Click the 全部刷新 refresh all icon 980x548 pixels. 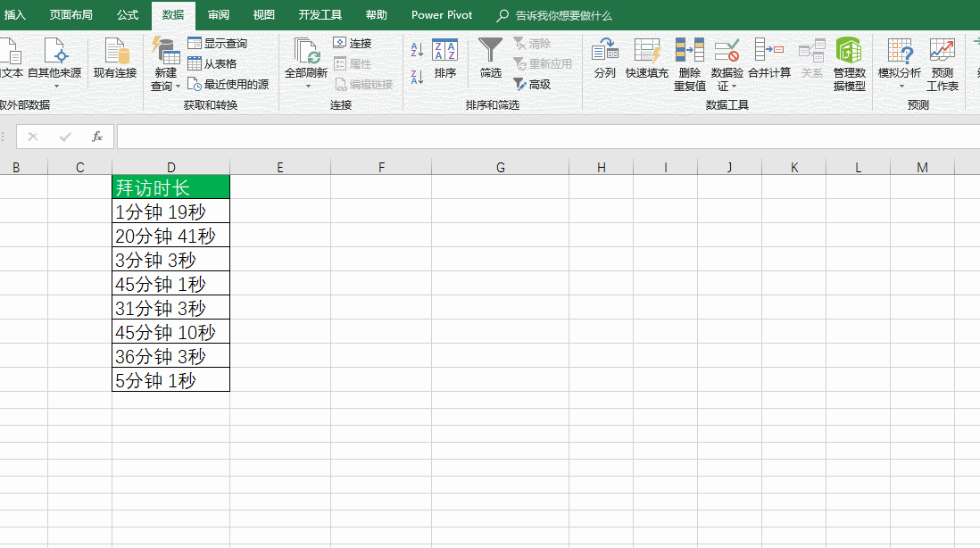[x=306, y=51]
